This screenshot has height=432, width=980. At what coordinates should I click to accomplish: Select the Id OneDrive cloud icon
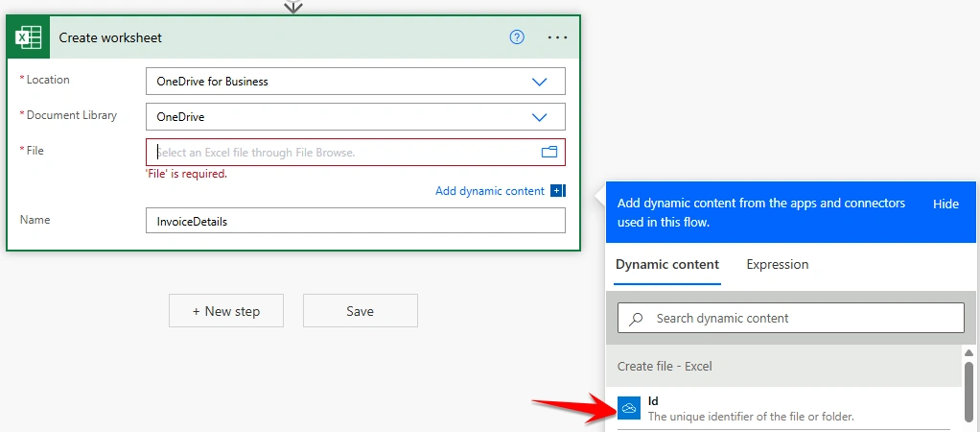(629, 408)
